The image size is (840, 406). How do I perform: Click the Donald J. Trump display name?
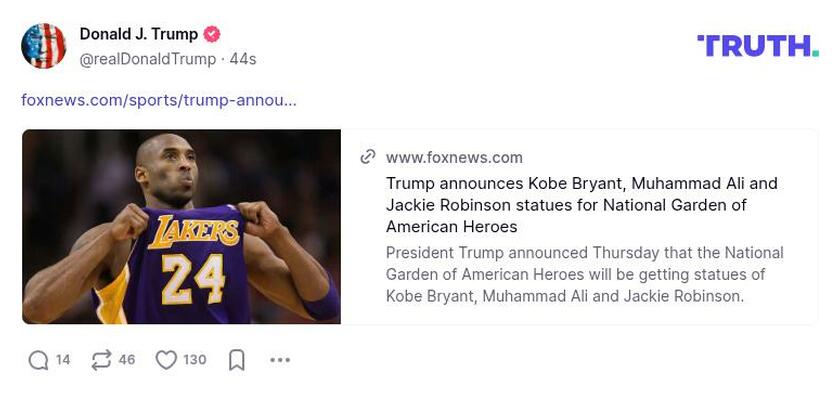[x=139, y=34]
